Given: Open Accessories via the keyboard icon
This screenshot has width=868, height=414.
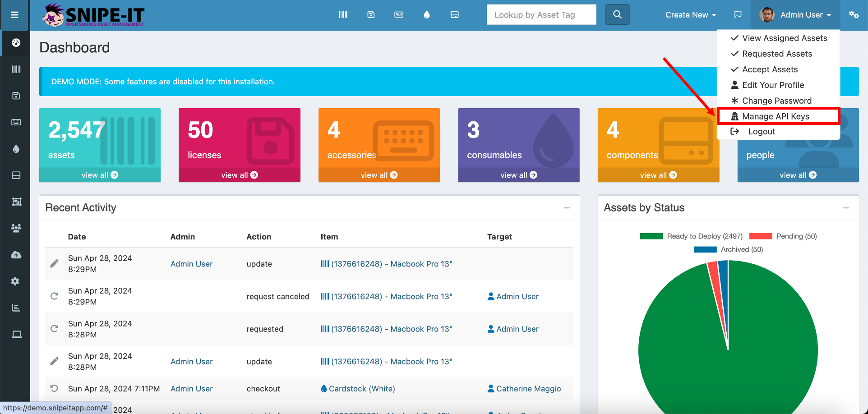Looking at the screenshot, I should 399,14.
